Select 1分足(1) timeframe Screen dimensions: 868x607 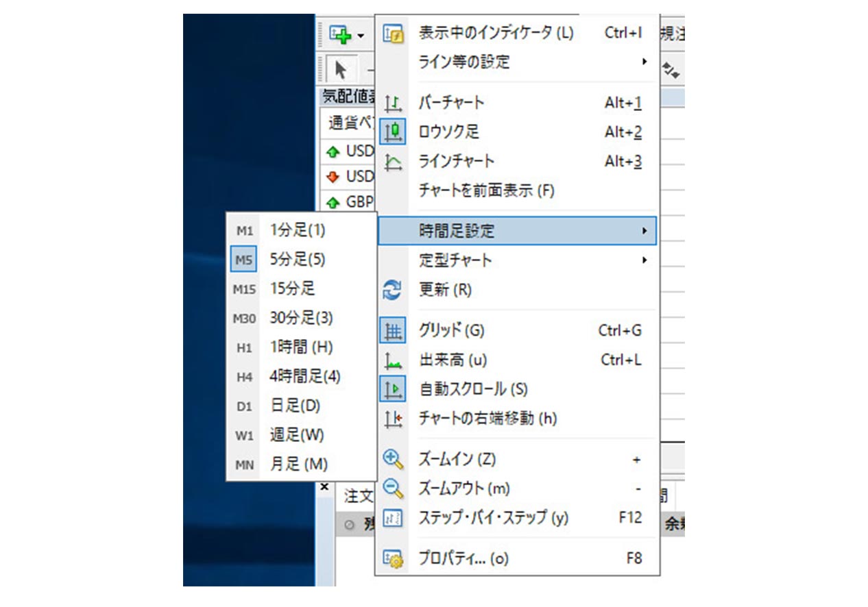(x=301, y=231)
